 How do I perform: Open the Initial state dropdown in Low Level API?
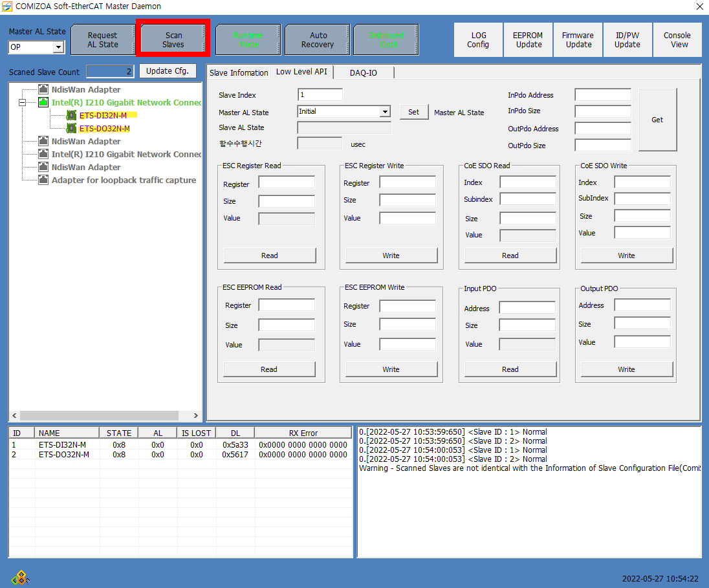tap(385, 112)
